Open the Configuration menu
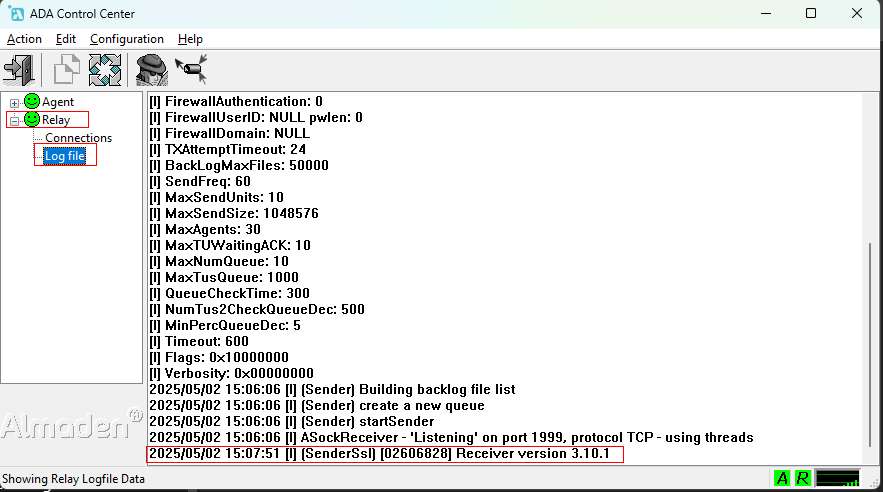883x492 pixels. [127, 39]
